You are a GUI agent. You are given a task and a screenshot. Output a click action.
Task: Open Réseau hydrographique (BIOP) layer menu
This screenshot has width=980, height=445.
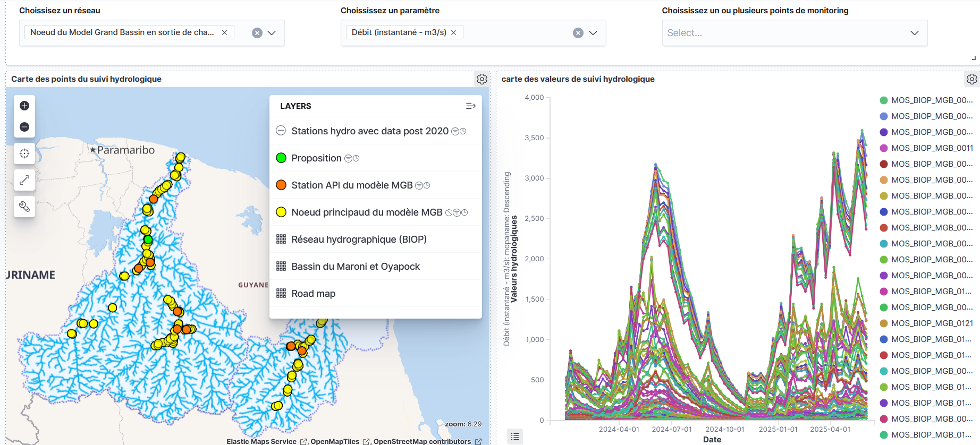point(359,239)
